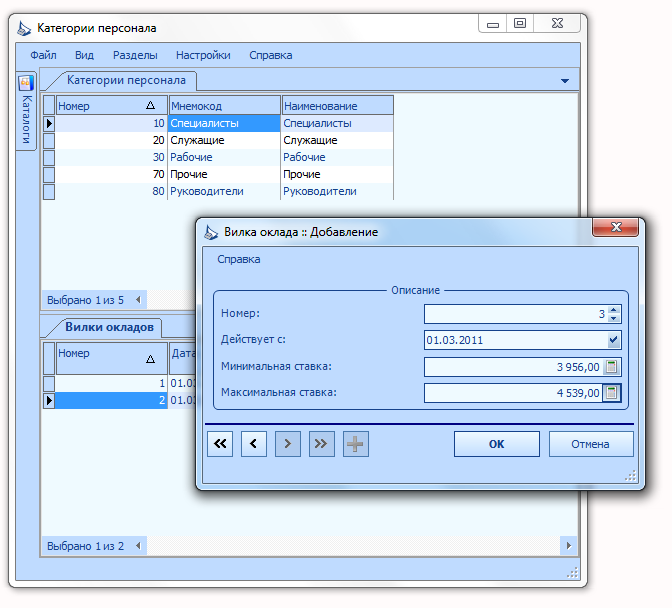Screen dimensions: 672x608
Task: Click row selector for category number 70
Action: tap(49, 174)
